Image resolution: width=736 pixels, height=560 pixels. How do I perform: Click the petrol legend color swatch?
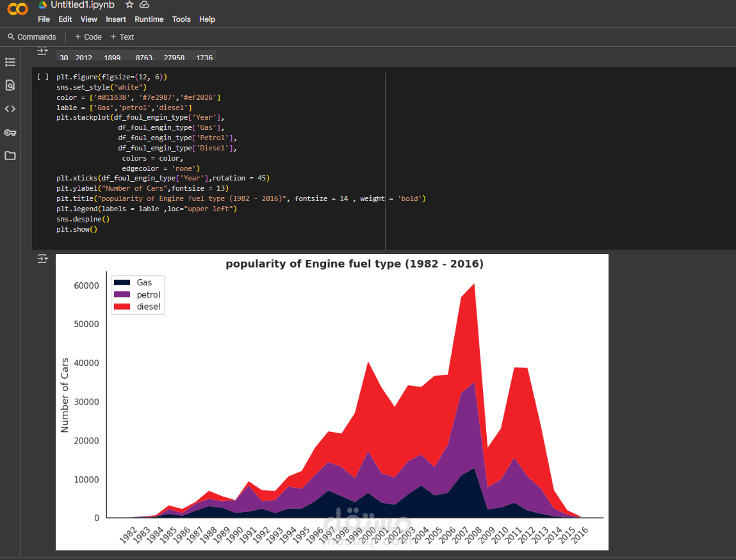pyautogui.click(x=122, y=294)
